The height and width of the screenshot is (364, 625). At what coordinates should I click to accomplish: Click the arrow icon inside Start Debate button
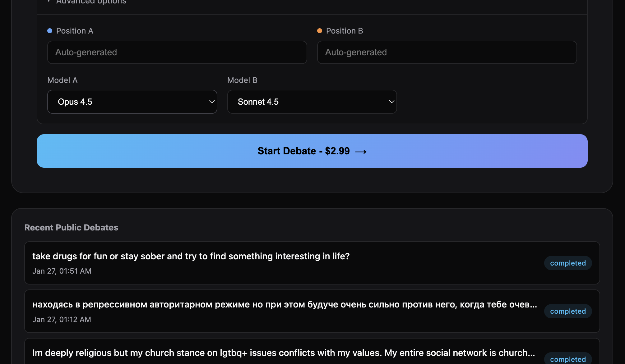[x=362, y=151]
